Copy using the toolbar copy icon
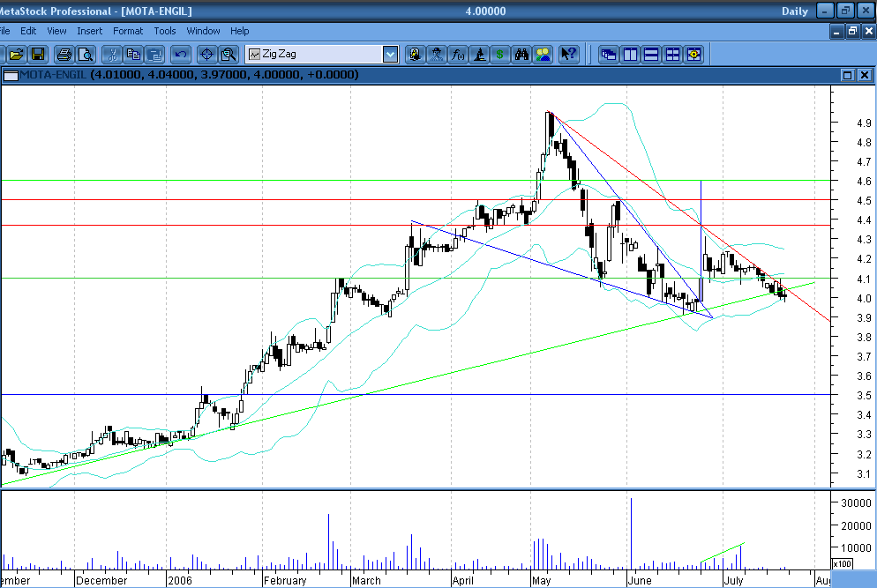877x588 pixels. [133, 55]
